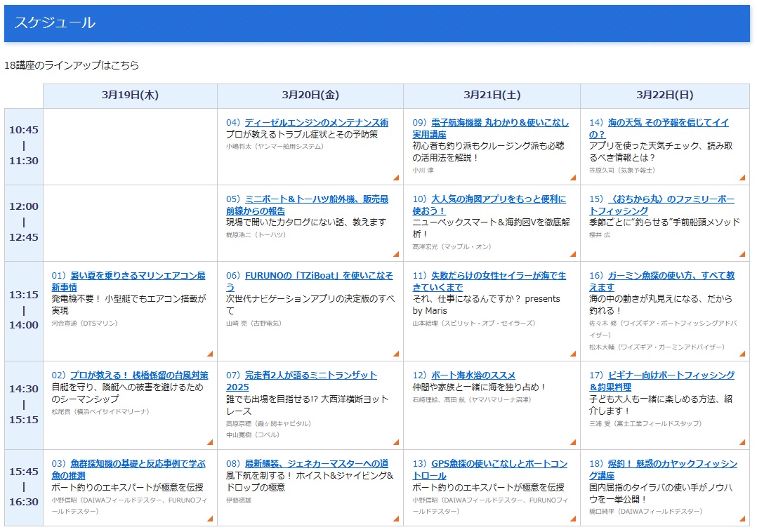Expand orange triangle in lecture 07 cell
Image resolution: width=757 pixels, height=532 pixels.
click(395, 442)
